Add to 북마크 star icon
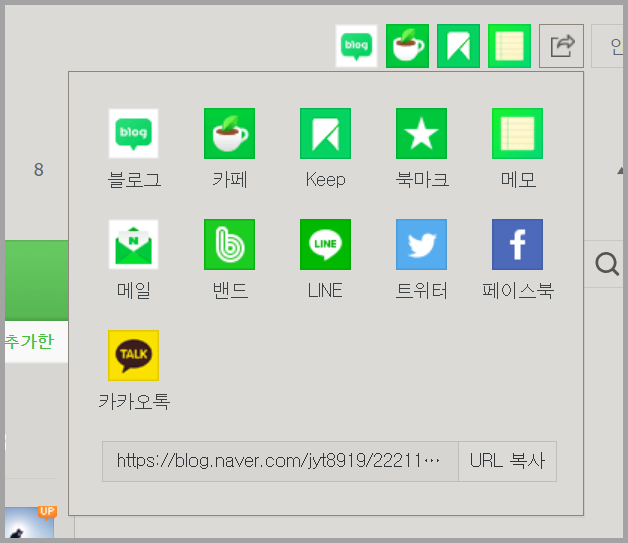Image resolution: width=628 pixels, height=543 pixels. click(x=421, y=133)
